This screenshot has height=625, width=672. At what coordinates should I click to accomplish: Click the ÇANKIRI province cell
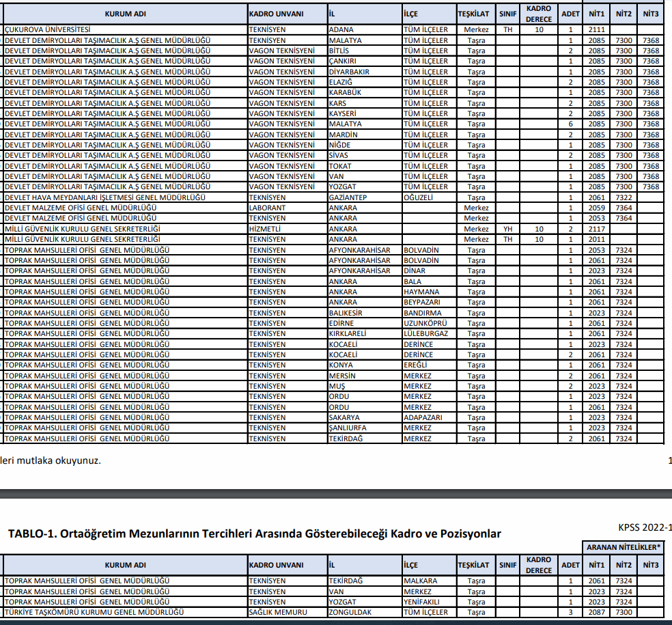[x=365, y=61]
